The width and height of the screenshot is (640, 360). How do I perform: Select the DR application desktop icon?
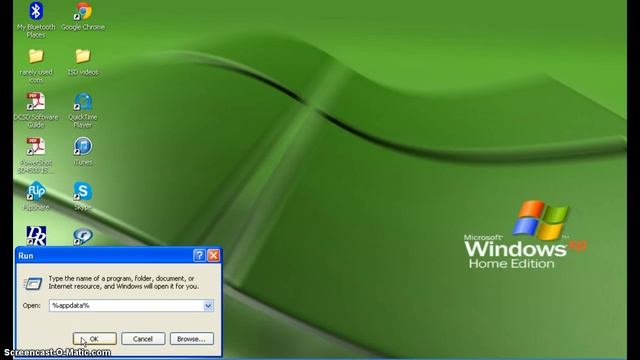36,236
